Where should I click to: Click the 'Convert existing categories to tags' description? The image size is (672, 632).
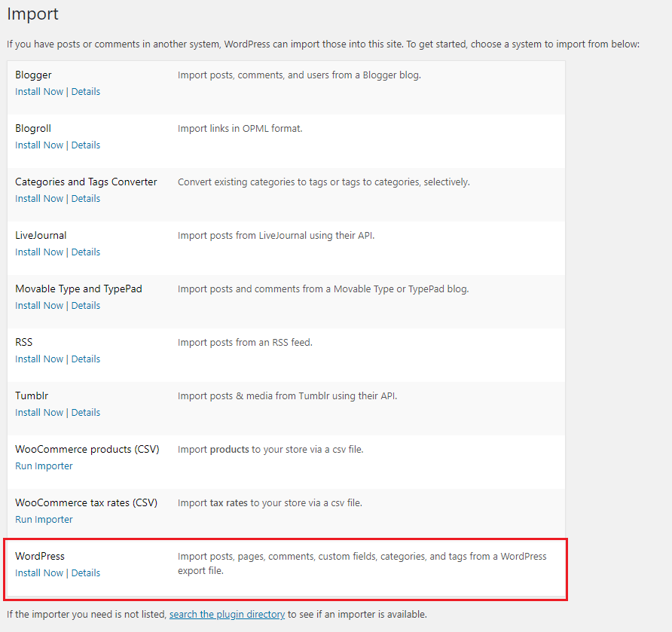(324, 182)
